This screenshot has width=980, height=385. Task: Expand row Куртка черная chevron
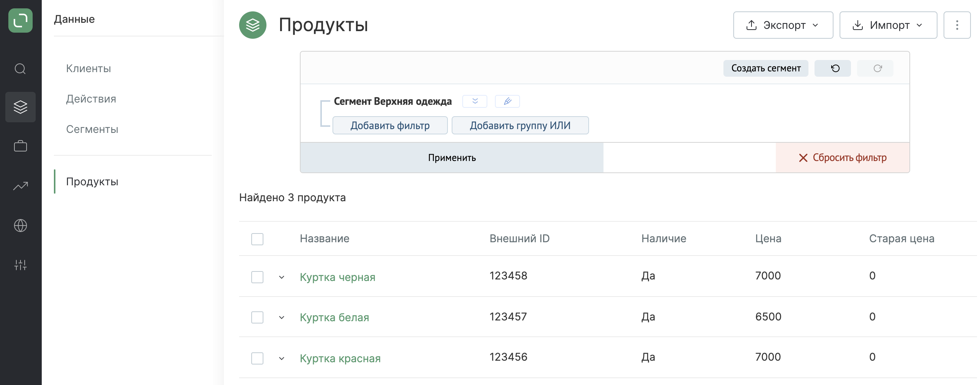[x=282, y=277]
